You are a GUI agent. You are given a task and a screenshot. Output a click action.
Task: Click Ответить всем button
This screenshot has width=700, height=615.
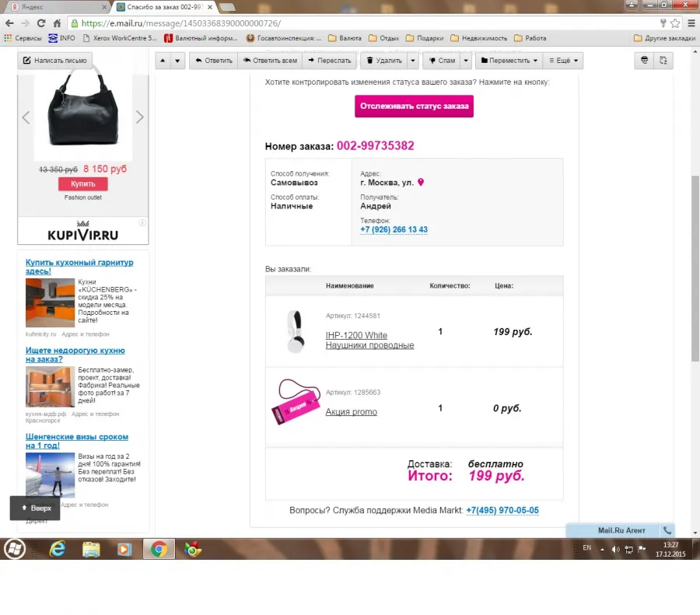(270, 61)
